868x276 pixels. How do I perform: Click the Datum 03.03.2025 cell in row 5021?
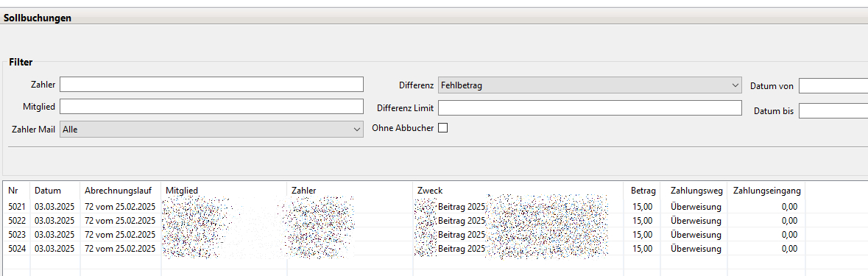coord(54,206)
